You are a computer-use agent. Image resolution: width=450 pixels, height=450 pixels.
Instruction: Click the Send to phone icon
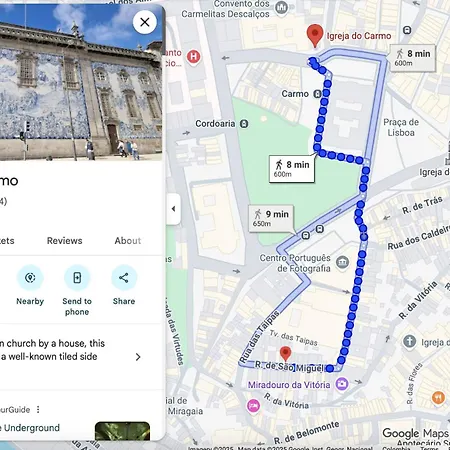pyautogui.click(x=77, y=278)
